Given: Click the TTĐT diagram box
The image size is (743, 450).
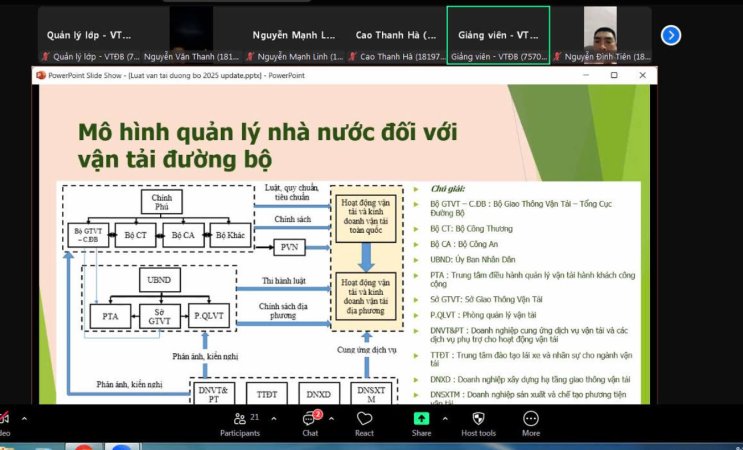Looking at the screenshot, I should click(x=267, y=394).
